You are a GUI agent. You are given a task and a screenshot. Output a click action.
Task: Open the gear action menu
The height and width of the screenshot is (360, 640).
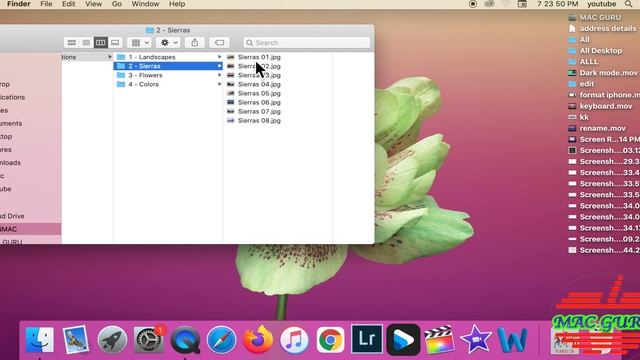pos(168,42)
